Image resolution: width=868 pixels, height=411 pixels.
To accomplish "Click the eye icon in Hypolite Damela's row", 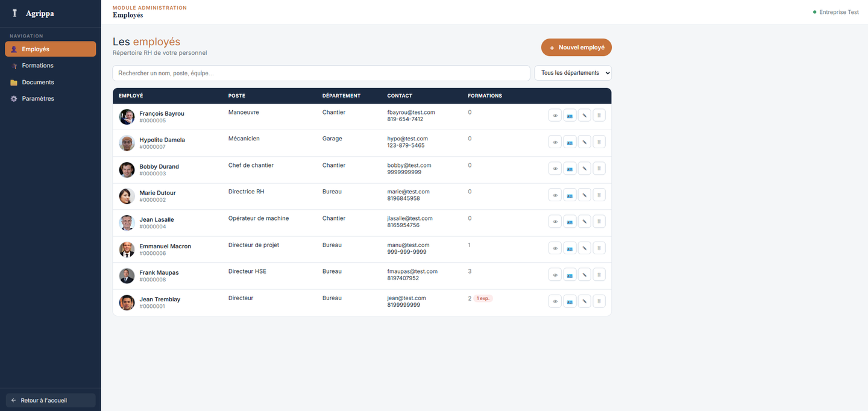I will click(555, 142).
